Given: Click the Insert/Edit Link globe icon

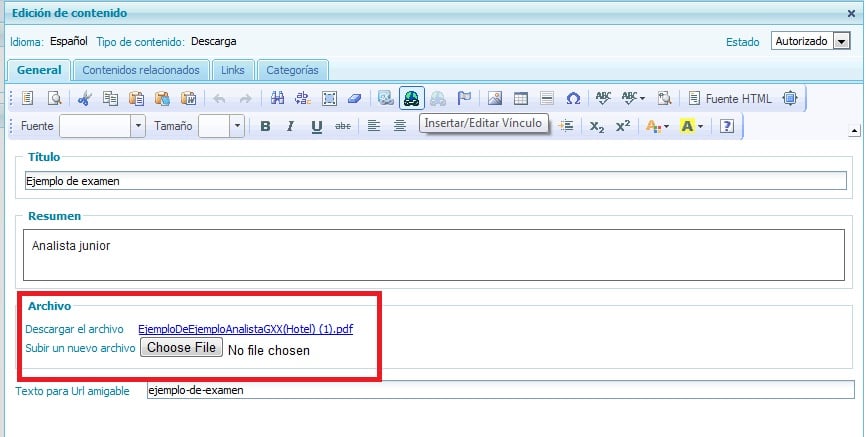Looking at the screenshot, I should (410, 98).
